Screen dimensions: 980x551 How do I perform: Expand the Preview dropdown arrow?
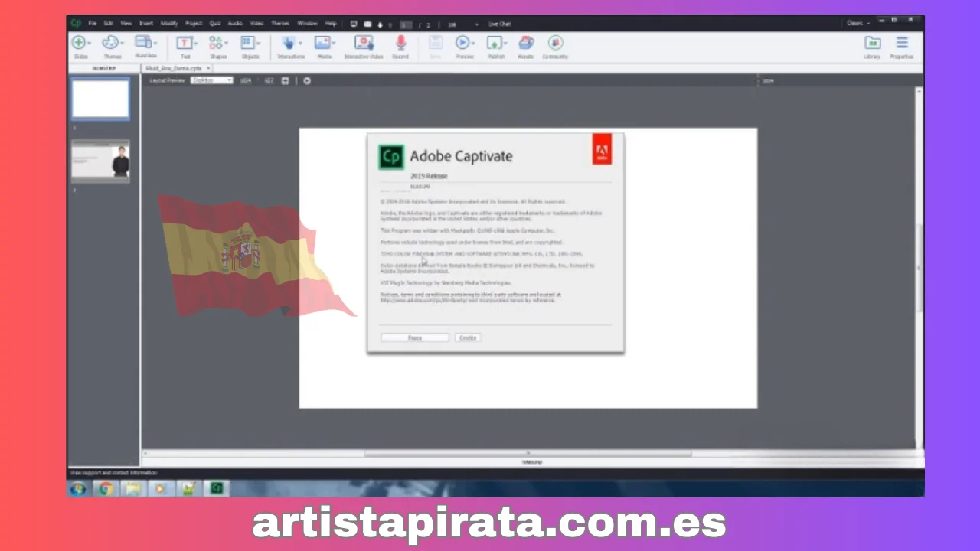pyautogui.click(x=474, y=44)
